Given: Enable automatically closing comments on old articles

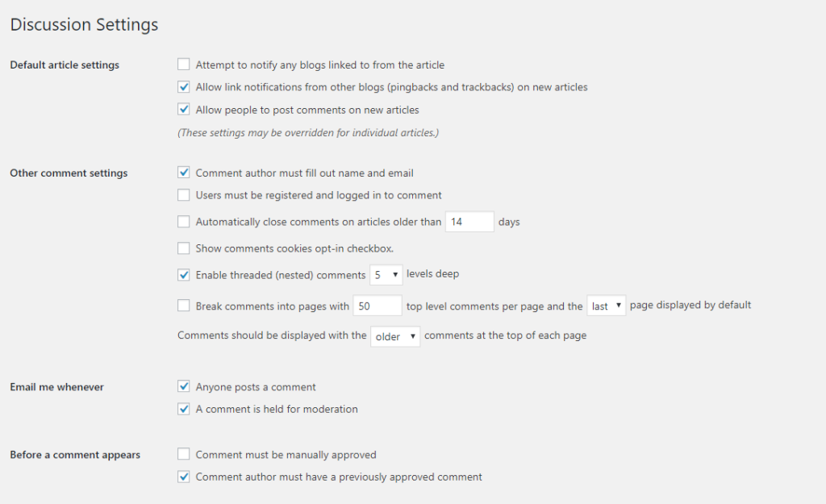Looking at the screenshot, I should (184, 222).
